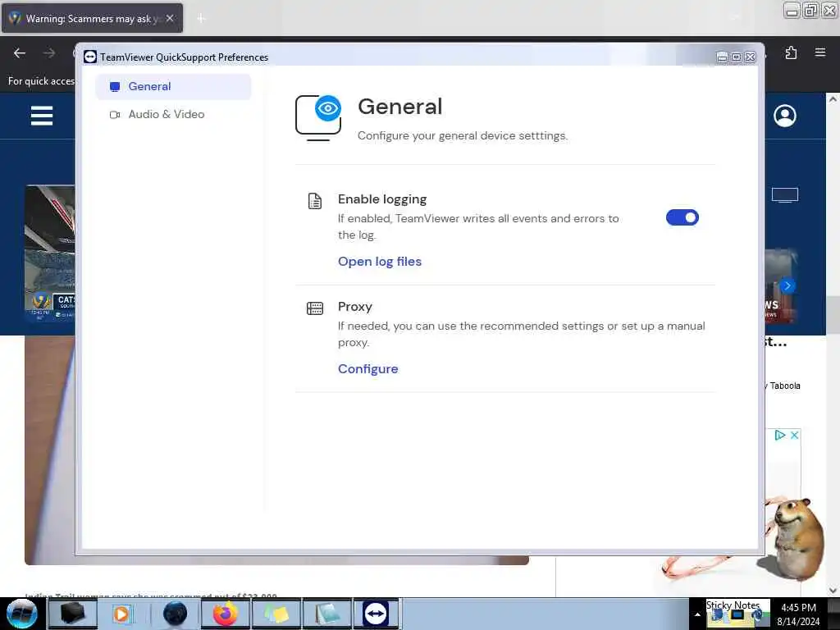Go back in the browser
Image resolution: width=840 pixels, height=630 pixels.
pos(20,53)
